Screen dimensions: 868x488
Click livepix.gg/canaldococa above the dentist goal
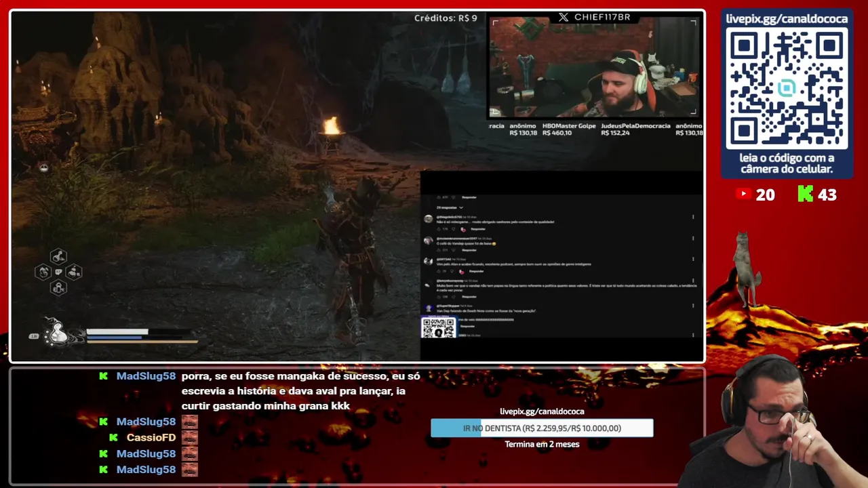pos(542,411)
